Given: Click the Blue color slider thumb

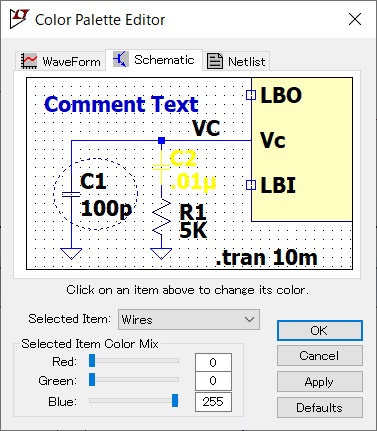Looking at the screenshot, I should (x=175, y=400).
